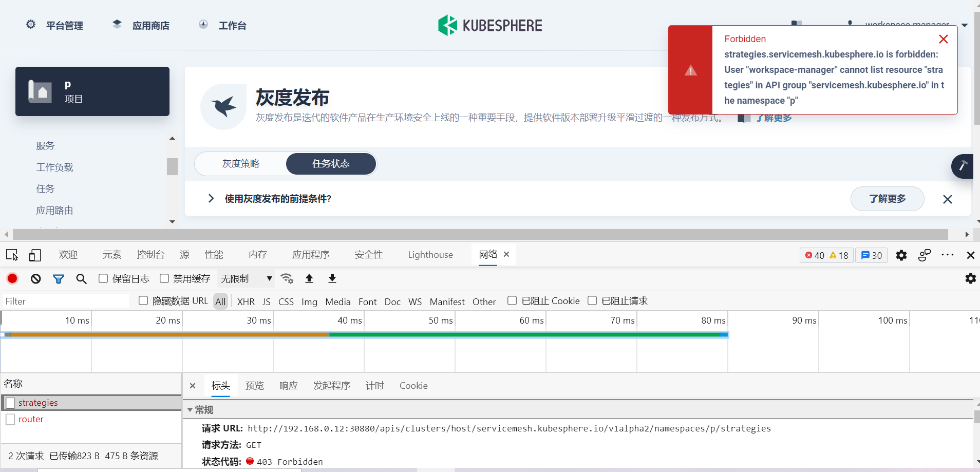Open the network filter funnel tool

tap(59, 278)
